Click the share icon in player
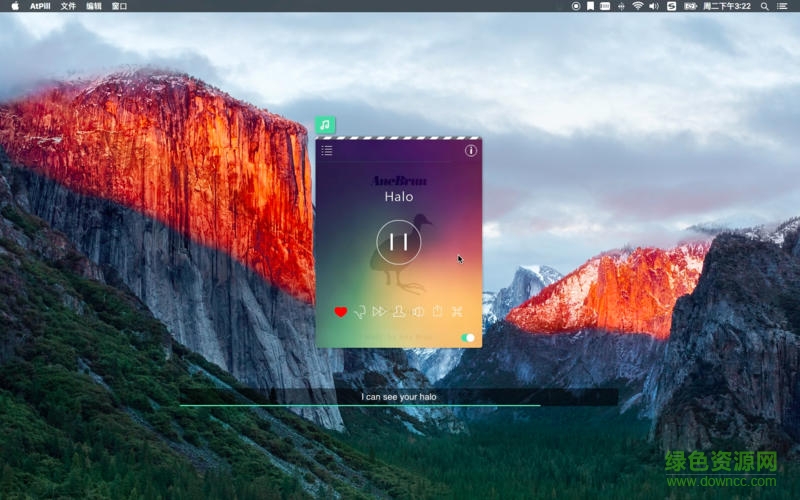800x500 pixels. 437,312
